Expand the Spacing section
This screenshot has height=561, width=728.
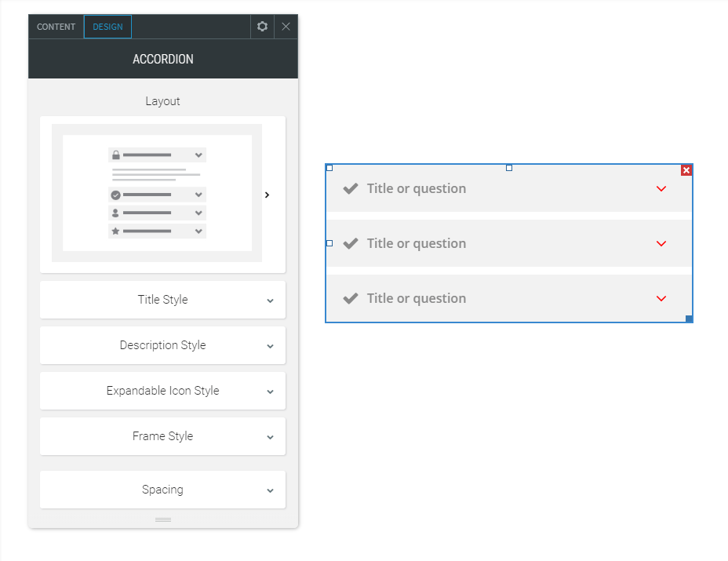tap(162, 490)
